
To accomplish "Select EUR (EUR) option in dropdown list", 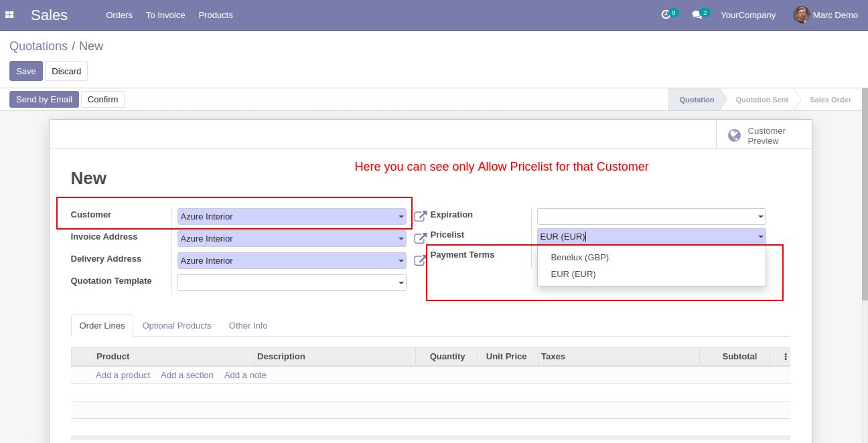I will tap(651, 274).
